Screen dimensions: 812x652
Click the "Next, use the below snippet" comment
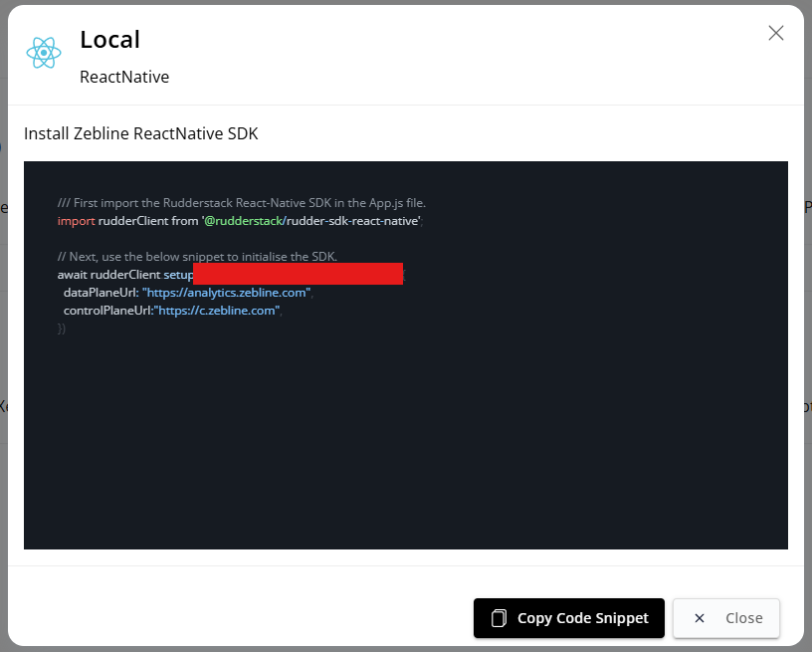click(197, 256)
